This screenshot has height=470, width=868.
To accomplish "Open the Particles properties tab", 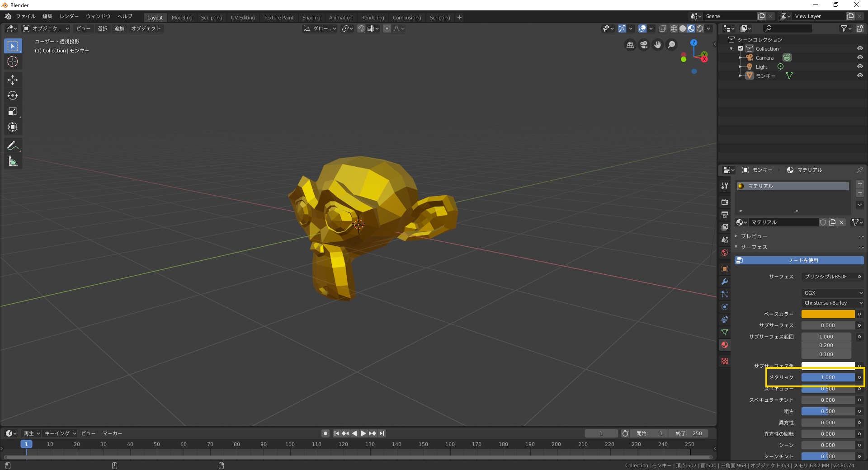I will 725,294.
